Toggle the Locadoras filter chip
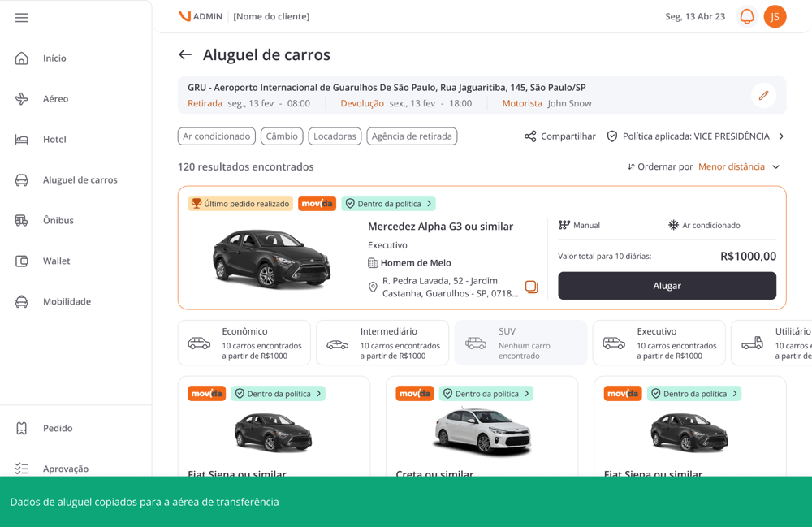Viewport: 812px width, 527px height. click(x=335, y=136)
